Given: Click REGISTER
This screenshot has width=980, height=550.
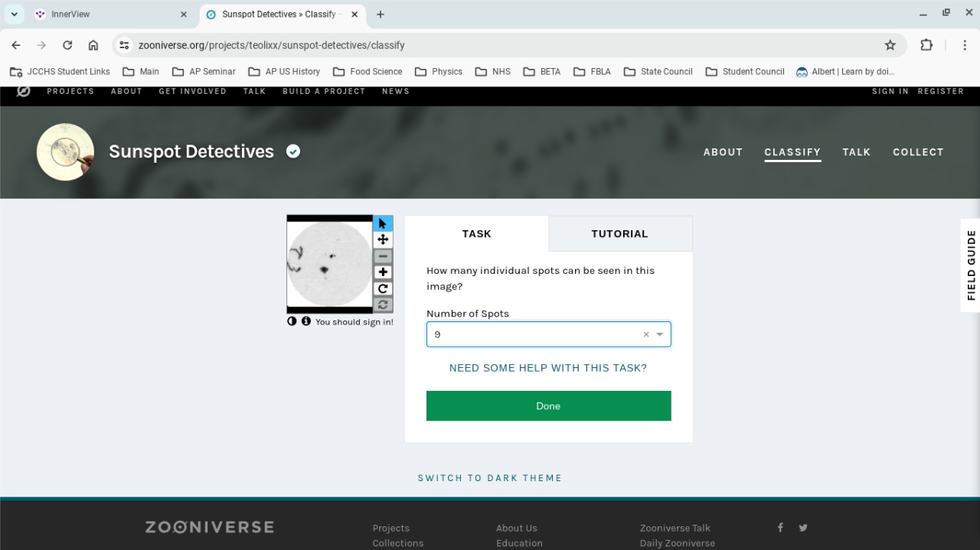Looking at the screenshot, I should pyautogui.click(x=941, y=91).
